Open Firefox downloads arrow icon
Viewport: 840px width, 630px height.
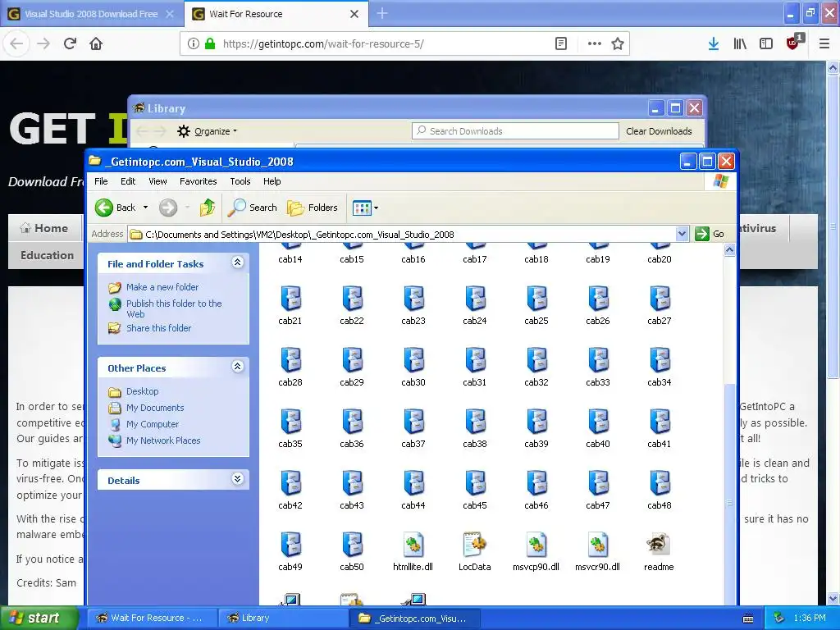pyautogui.click(x=713, y=43)
